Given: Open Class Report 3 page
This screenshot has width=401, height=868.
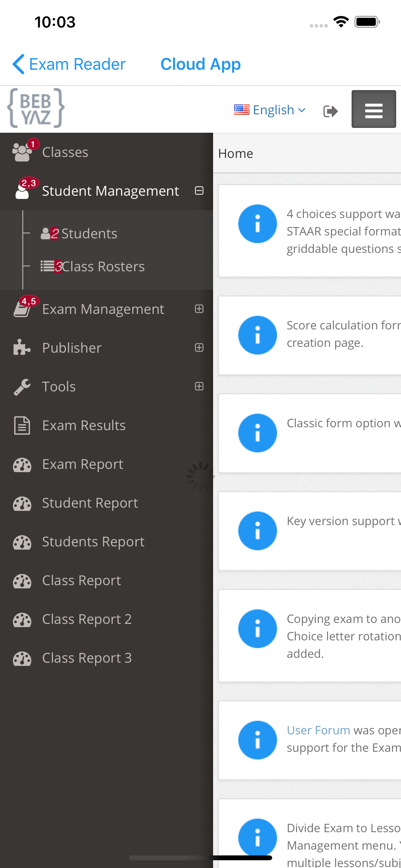Looking at the screenshot, I should pyautogui.click(x=107, y=658).
